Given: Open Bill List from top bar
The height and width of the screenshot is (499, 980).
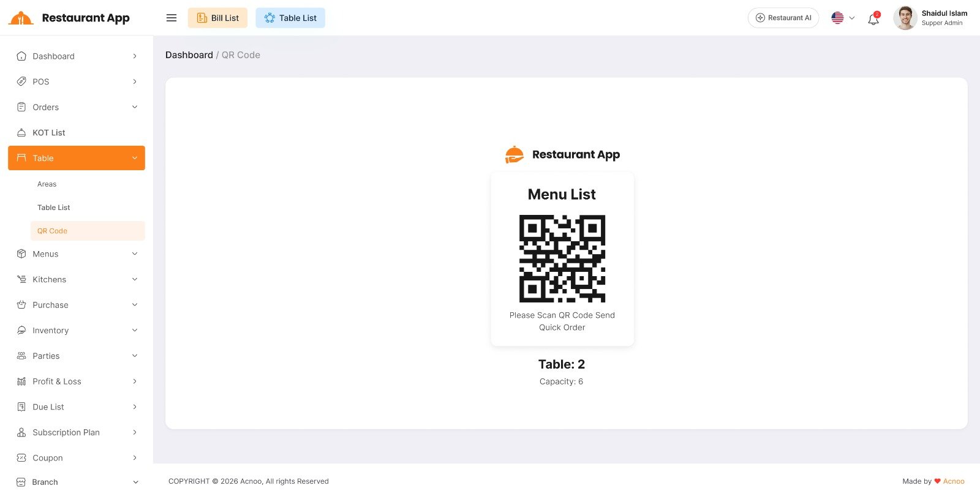Looking at the screenshot, I should tap(217, 18).
